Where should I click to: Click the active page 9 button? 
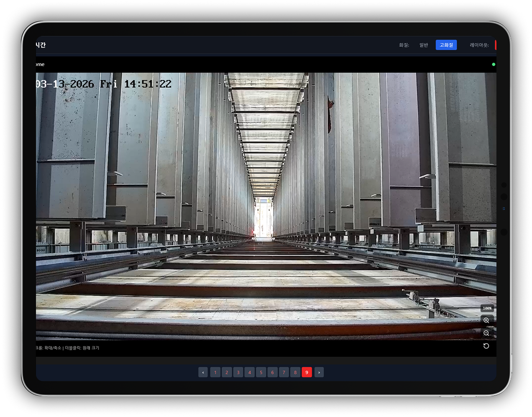click(x=307, y=372)
